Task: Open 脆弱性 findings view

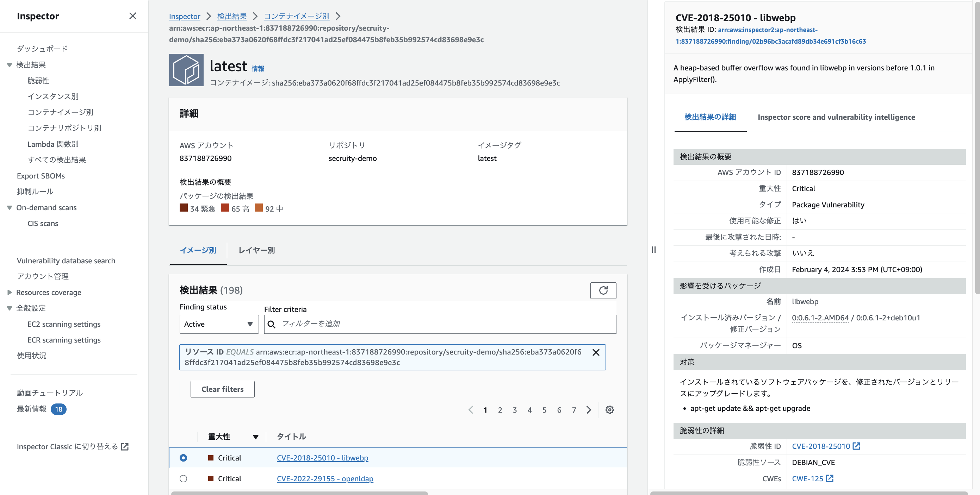Action: (x=38, y=81)
